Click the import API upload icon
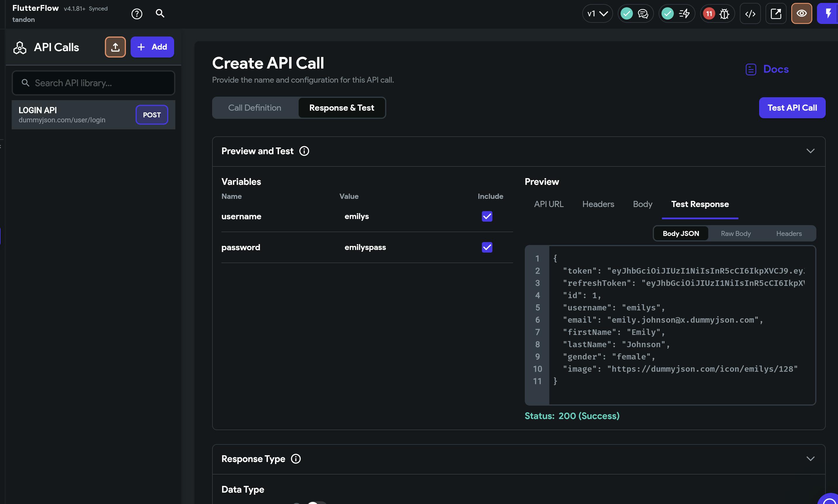 pos(115,47)
